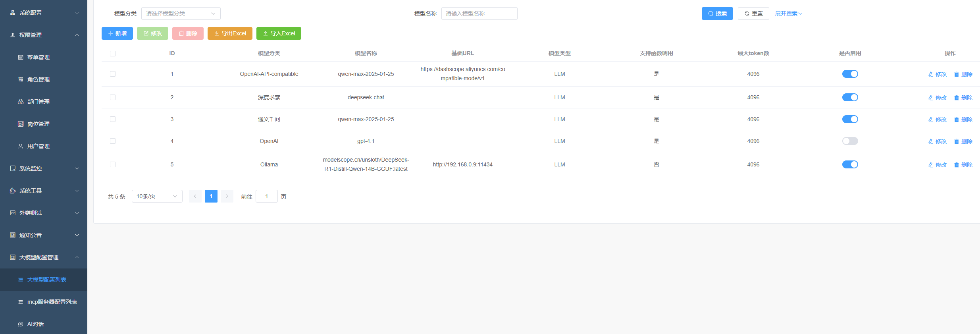Collapse the 大模型配置管理 menu chevron
The height and width of the screenshot is (334, 980).
77,257
